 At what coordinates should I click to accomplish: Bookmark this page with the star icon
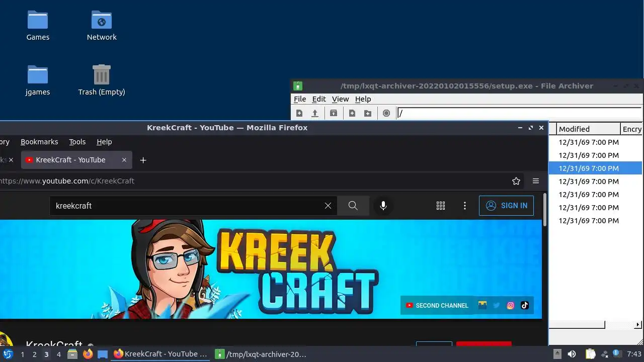[x=516, y=181]
